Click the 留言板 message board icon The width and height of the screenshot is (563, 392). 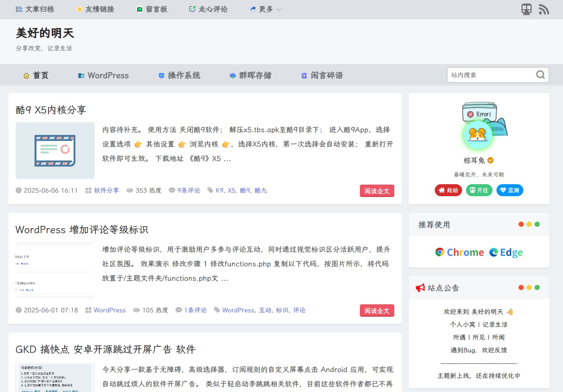tap(140, 9)
